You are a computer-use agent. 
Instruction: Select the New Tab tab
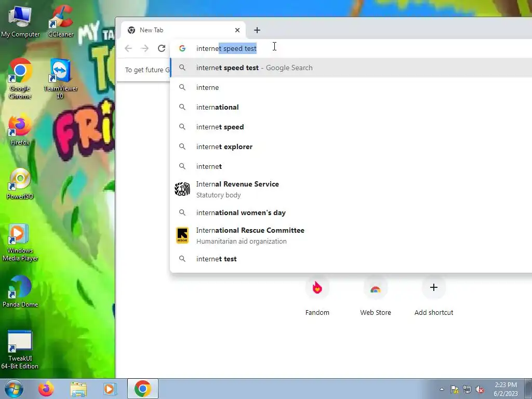click(183, 30)
